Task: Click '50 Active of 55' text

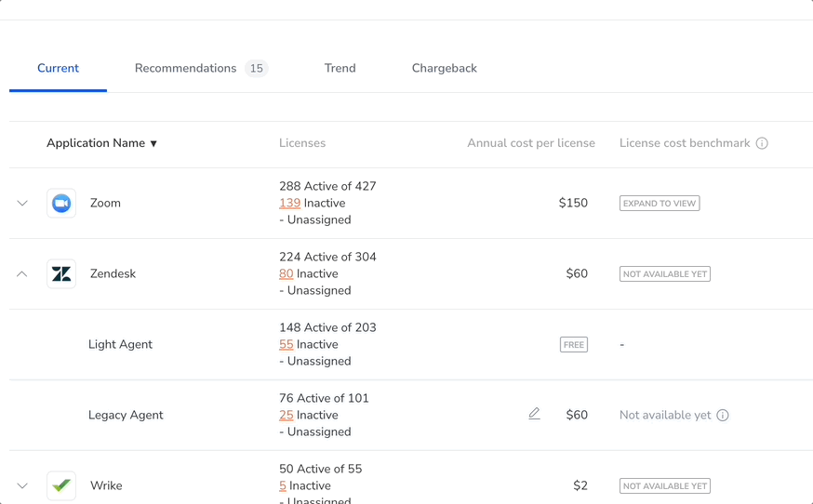Action: click(320, 469)
